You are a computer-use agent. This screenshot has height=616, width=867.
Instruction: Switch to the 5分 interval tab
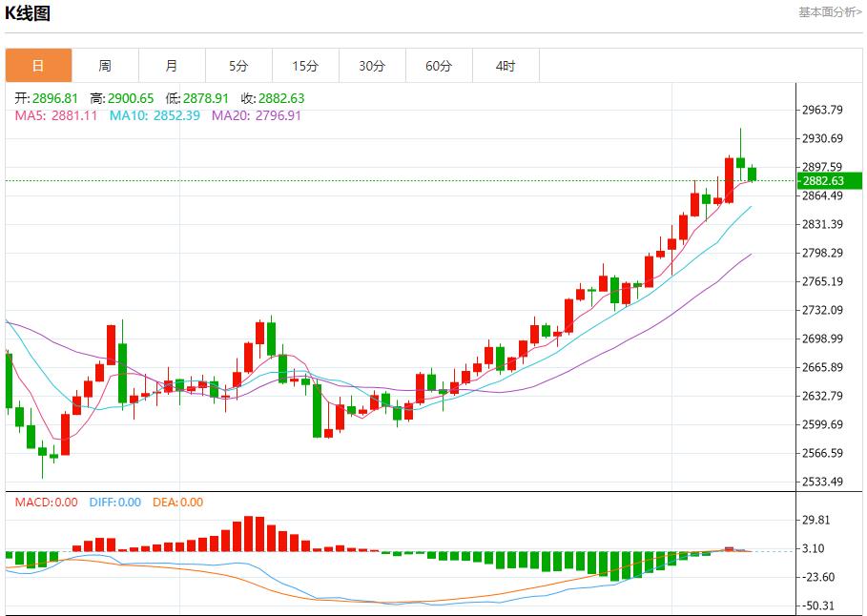238,66
